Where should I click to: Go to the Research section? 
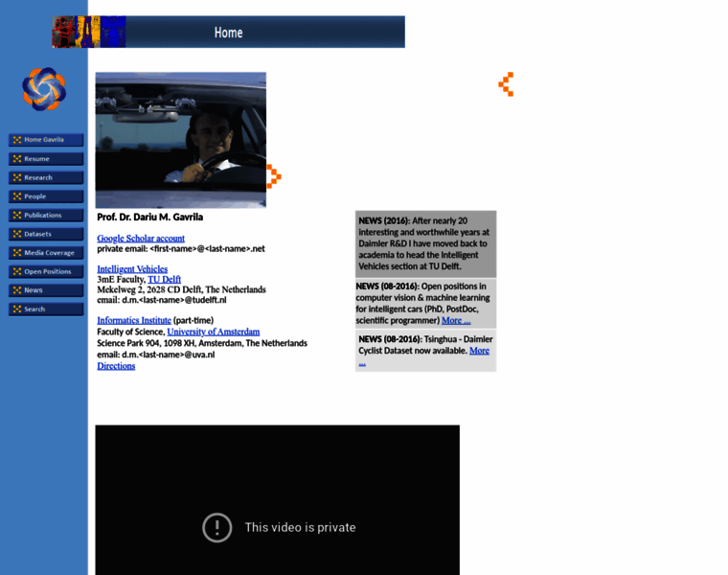click(x=46, y=177)
